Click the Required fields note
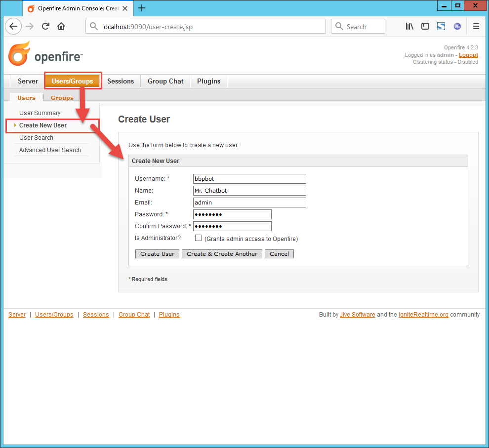The width and height of the screenshot is (489, 448). [148, 279]
